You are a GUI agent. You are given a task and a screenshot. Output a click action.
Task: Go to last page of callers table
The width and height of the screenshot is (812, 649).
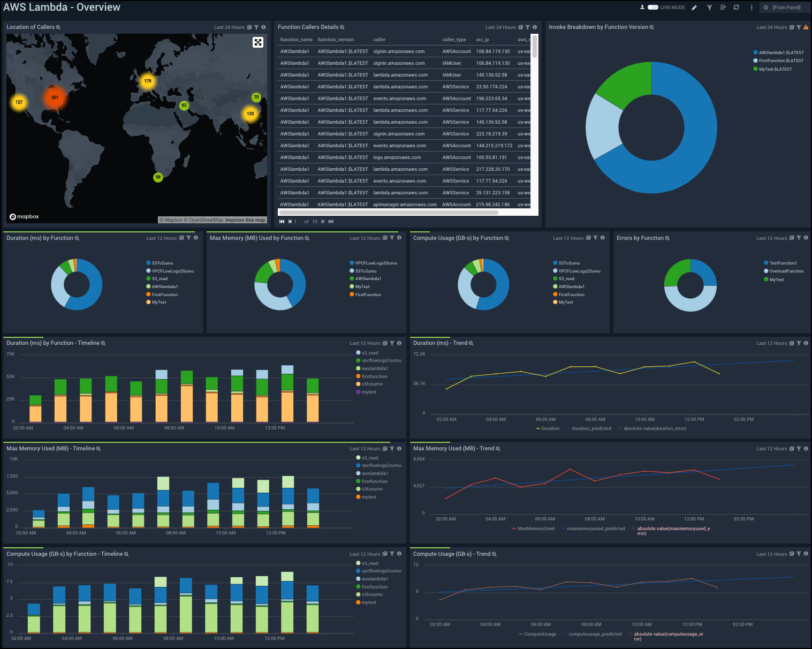click(x=331, y=222)
